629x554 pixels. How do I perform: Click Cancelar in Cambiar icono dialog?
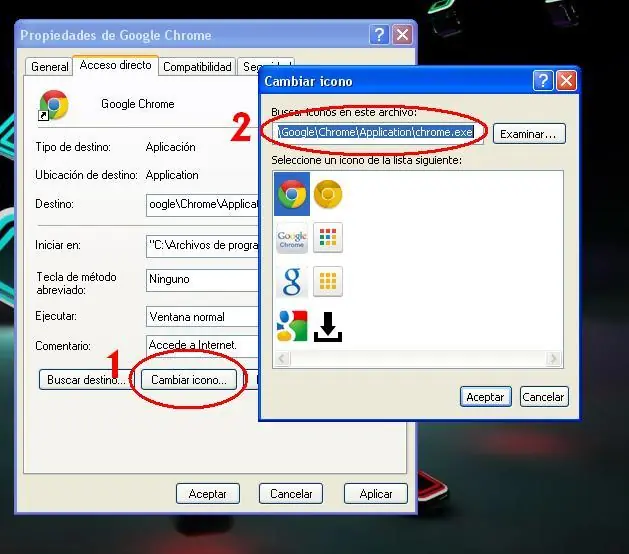pyautogui.click(x=544, y=397)
